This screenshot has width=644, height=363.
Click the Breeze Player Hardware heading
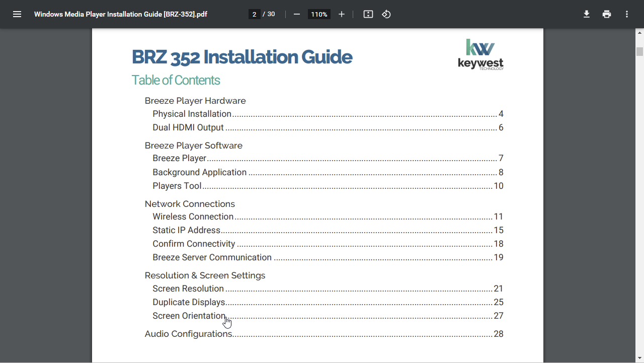(195, 101)
